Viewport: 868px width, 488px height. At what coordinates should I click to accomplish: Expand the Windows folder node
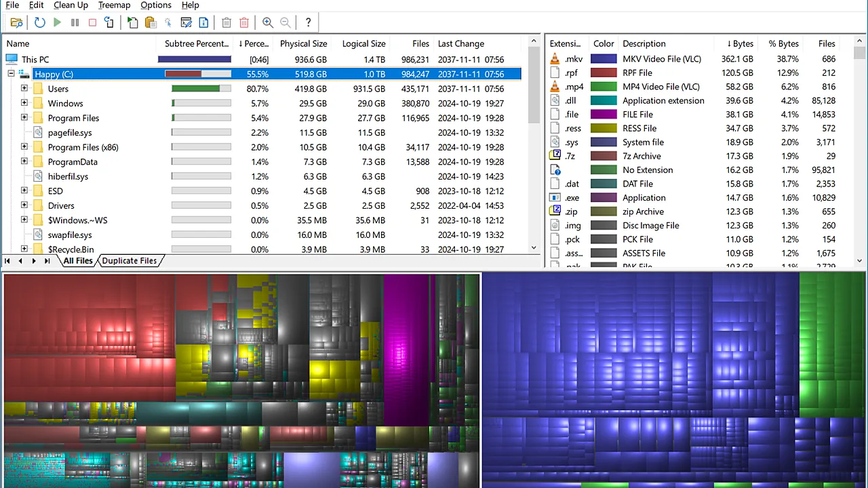pyautogui.click(x=24, y=103)
